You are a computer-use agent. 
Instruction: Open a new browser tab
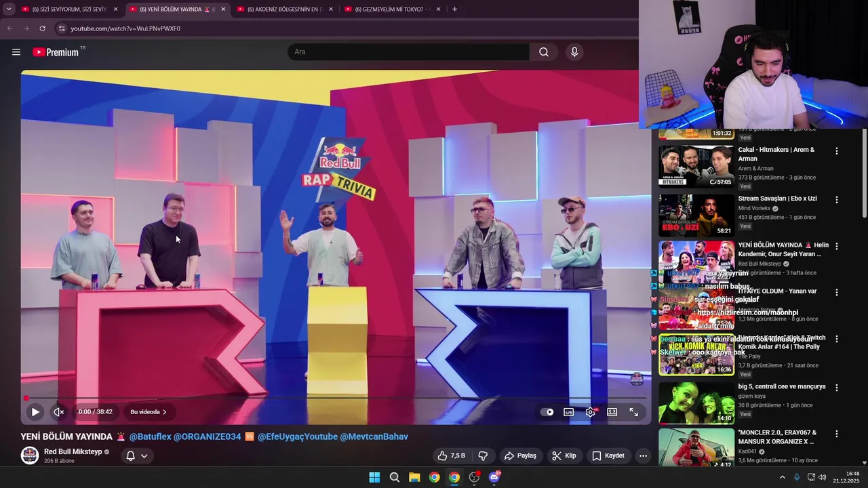(454, 9)
